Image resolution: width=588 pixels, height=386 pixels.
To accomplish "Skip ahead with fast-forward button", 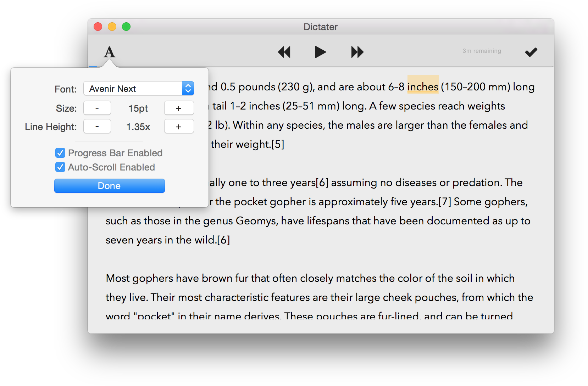I will (x=357, y=52).
